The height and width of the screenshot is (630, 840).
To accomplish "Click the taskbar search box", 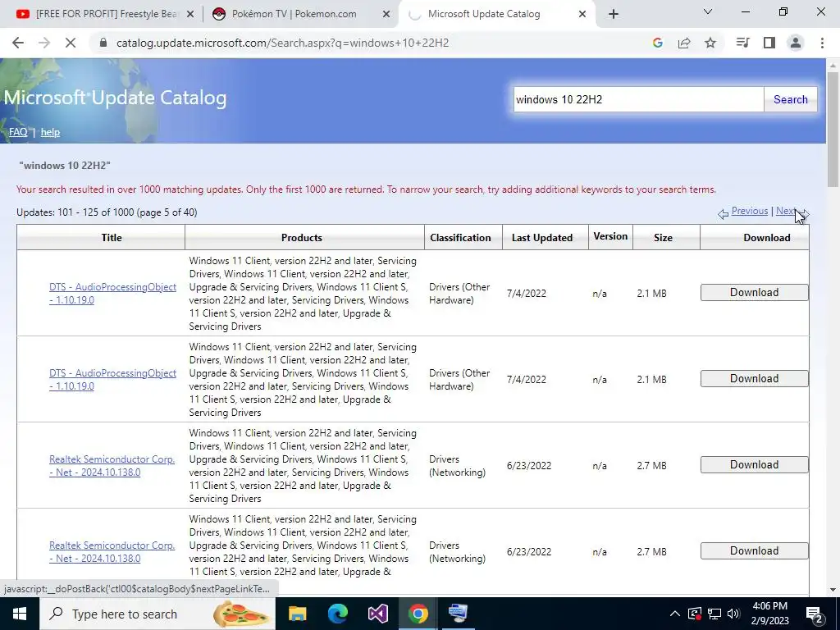I will [157, 614].
